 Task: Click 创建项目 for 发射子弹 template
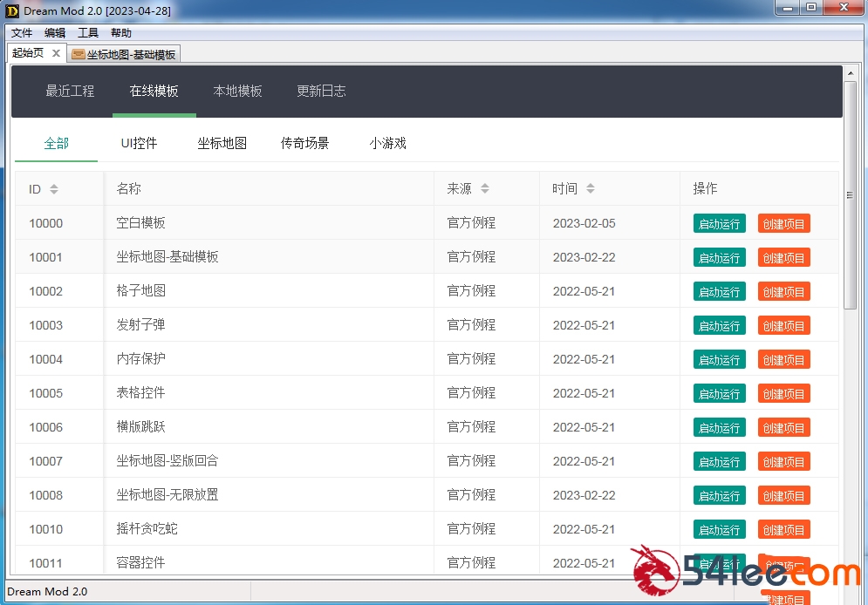tap(783, 326)
